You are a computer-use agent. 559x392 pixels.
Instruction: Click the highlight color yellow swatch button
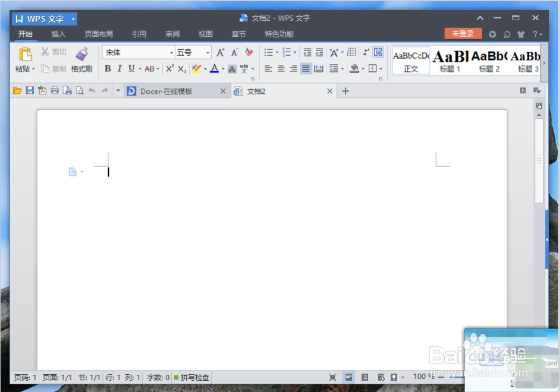(196, 68)
